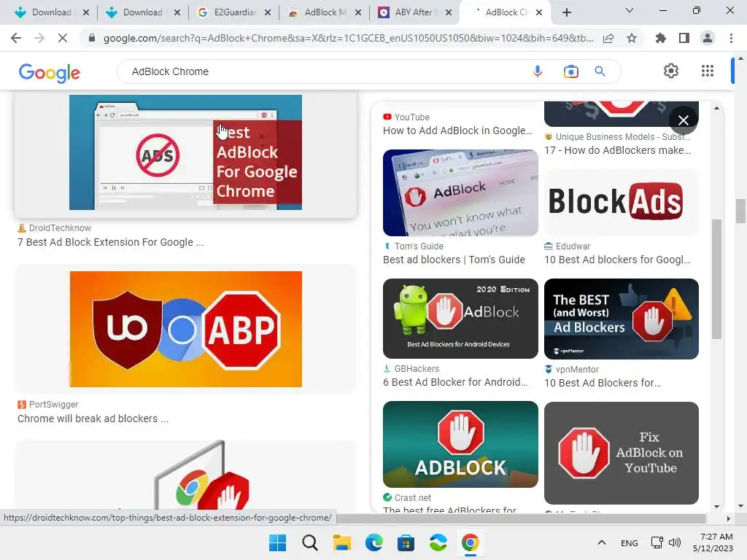747x560 pixels.
Task: Close the ABY After tab
Action: [449, 12]
